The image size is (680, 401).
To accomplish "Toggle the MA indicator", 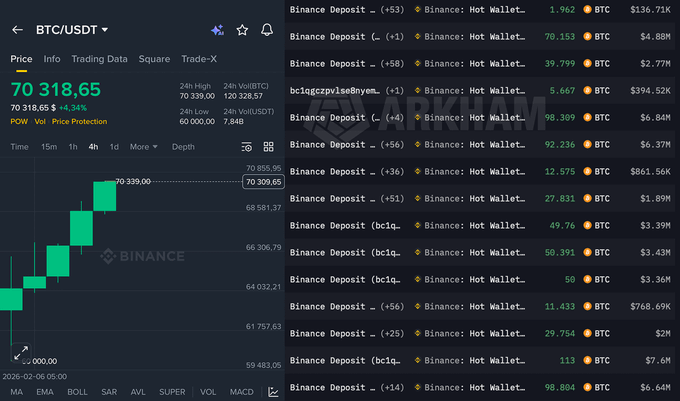I will point(16,391).
